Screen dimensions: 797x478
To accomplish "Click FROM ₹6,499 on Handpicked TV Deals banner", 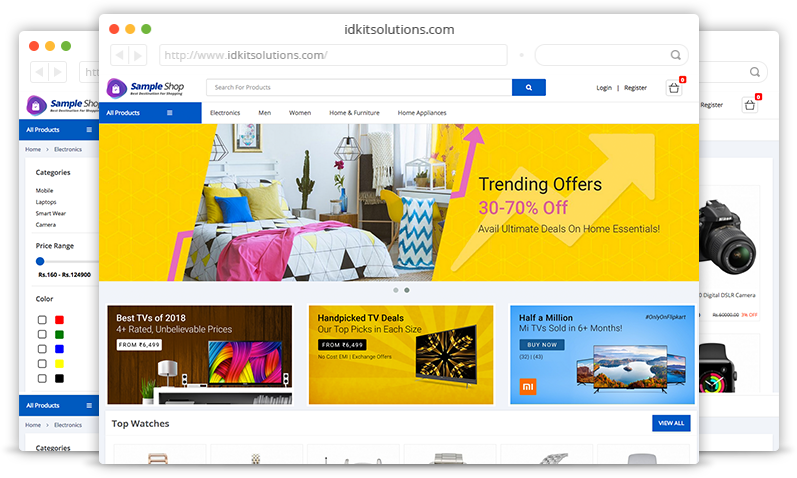I will point(342,345).
